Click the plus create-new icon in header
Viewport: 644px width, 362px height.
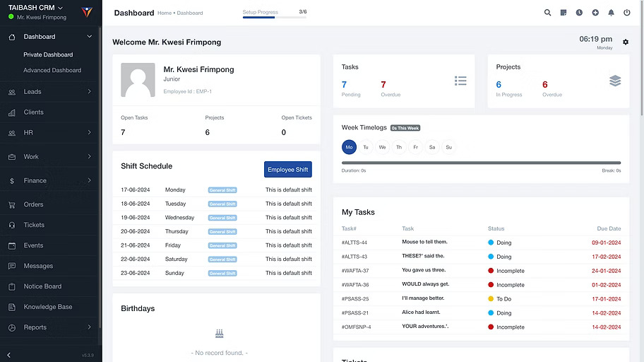[x=595, y=13]
